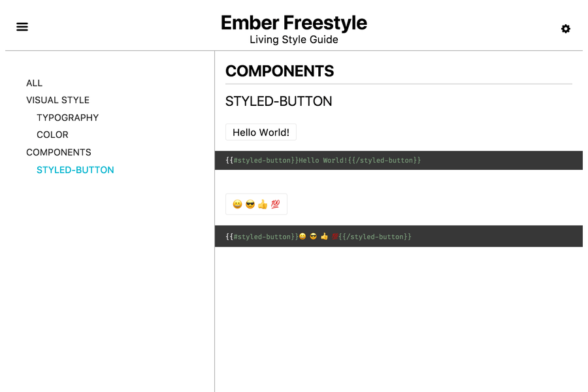Viewport: 588px width, 392px height.
Task: Click the "Hello World!" styled button
Action: click(261, 132)
